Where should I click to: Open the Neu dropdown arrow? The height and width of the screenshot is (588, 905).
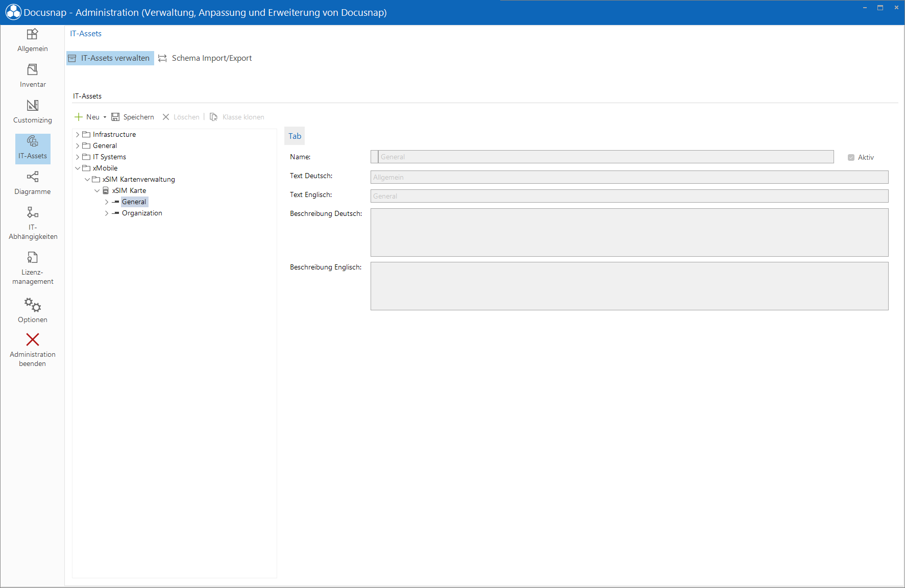[x=105, y=117]
